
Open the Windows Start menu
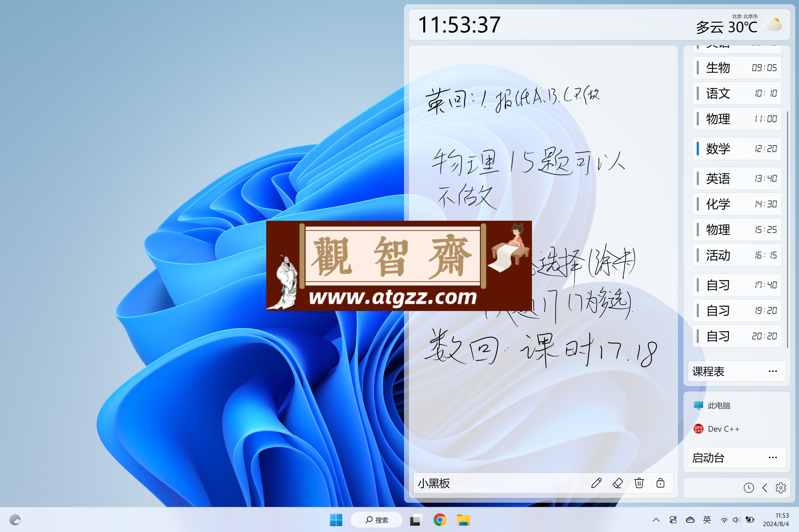pyautogui.click(x=336, y=520)
